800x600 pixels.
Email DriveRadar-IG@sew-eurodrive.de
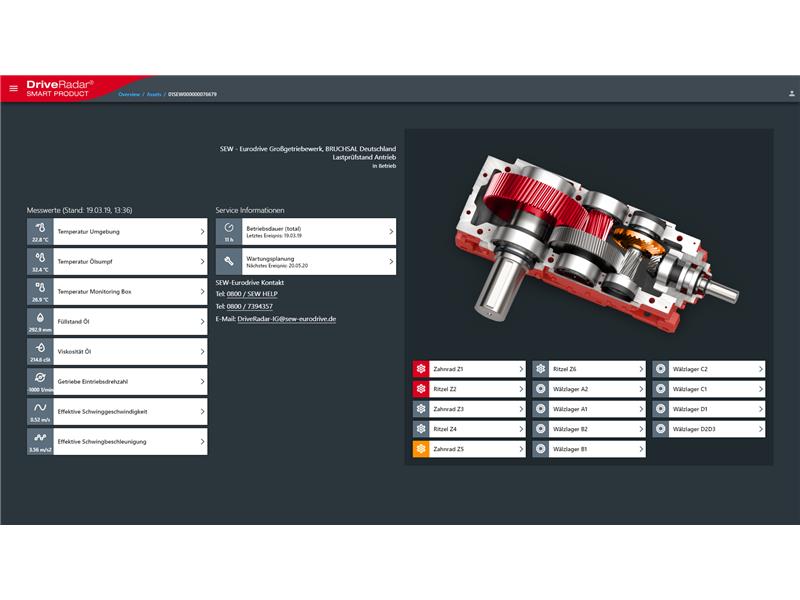(x=287, y=319)
